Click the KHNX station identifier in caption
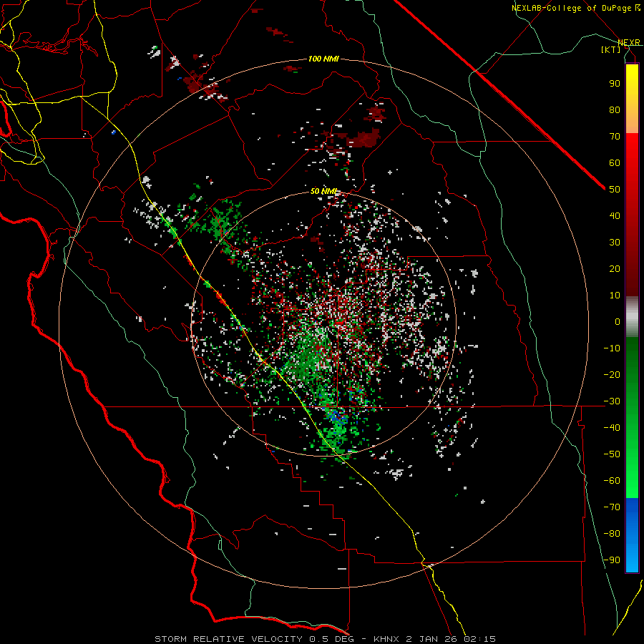 coord(386,639)
